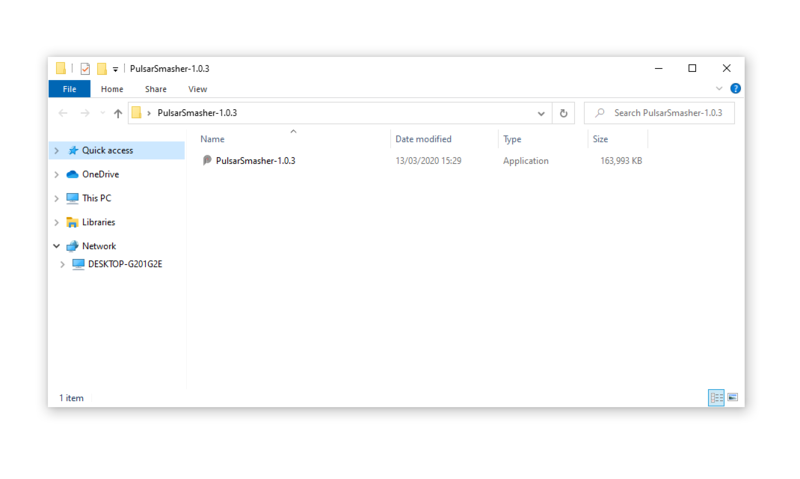Click the address bar folder icon
The image size is (800, 479).
click(x=136, y=112)
